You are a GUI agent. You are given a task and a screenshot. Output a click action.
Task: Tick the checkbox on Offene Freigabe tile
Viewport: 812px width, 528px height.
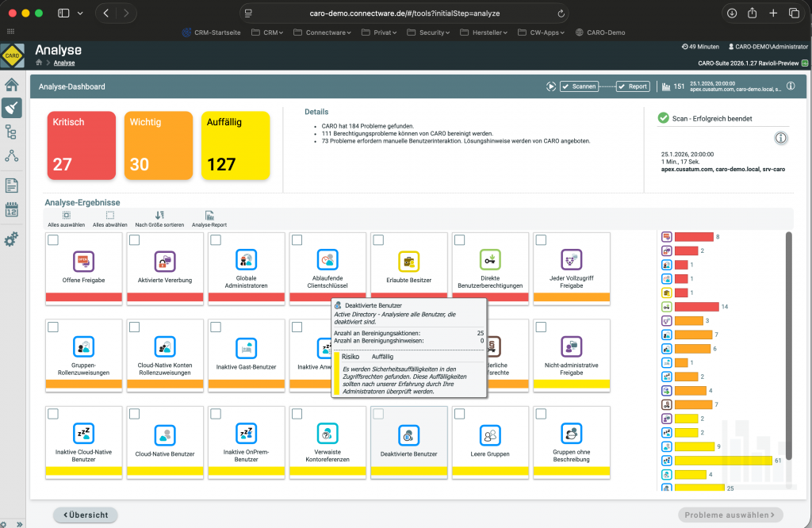[x=53, y=239]
